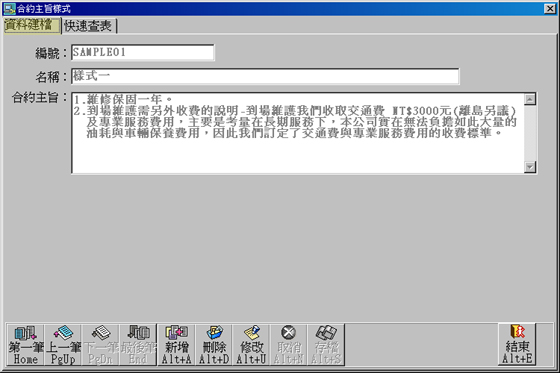The height and width of the screenshot is (373, 560).
Task: Edit the record using 修改 Alt+U
Action: tap(251, 345)
